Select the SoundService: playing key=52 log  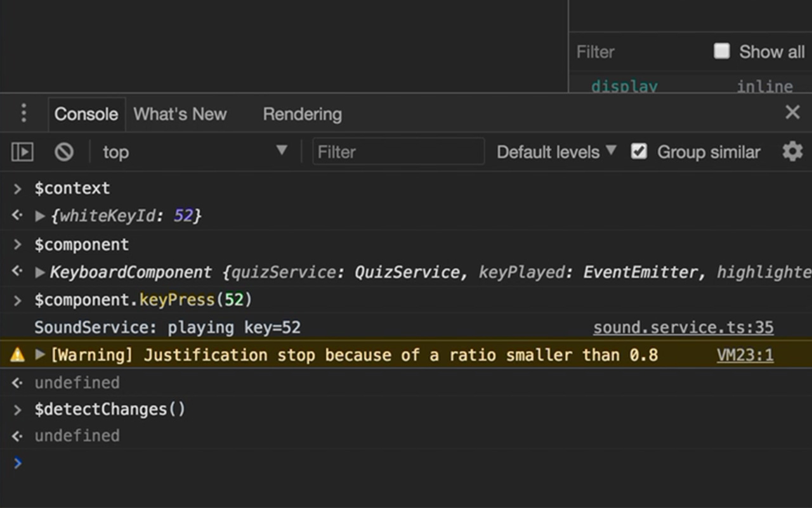(167, 328)
